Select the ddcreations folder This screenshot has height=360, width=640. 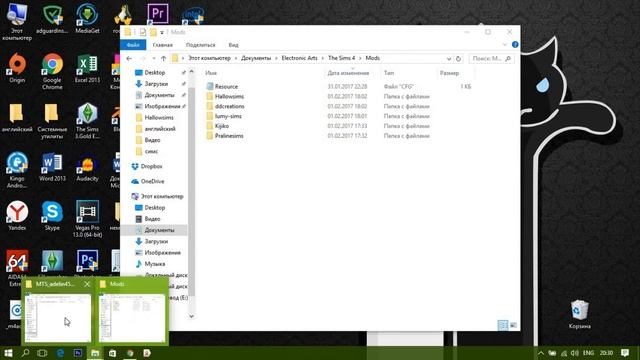[229, 106]
